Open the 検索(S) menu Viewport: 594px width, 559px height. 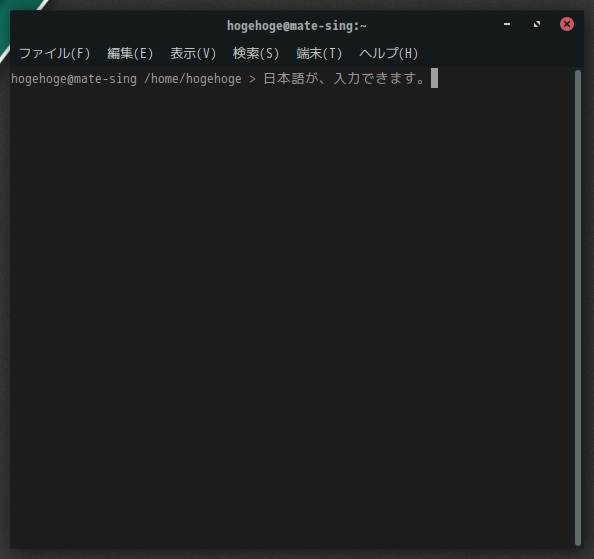[256, 53]
